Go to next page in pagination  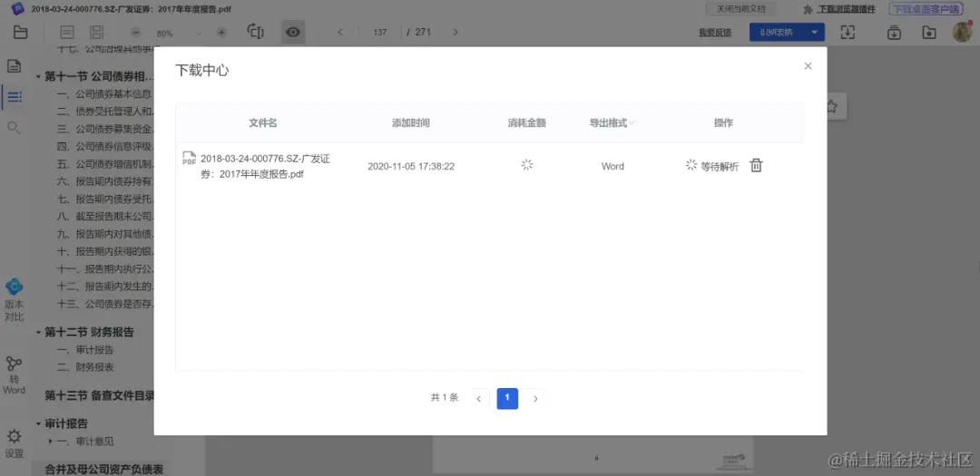(x=535, y=399)
